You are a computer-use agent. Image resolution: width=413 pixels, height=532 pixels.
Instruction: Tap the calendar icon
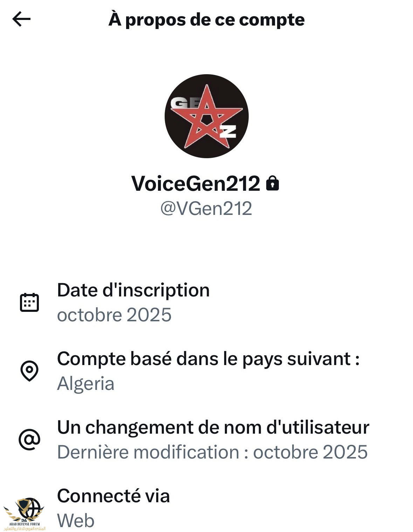[x=29, y=302]
